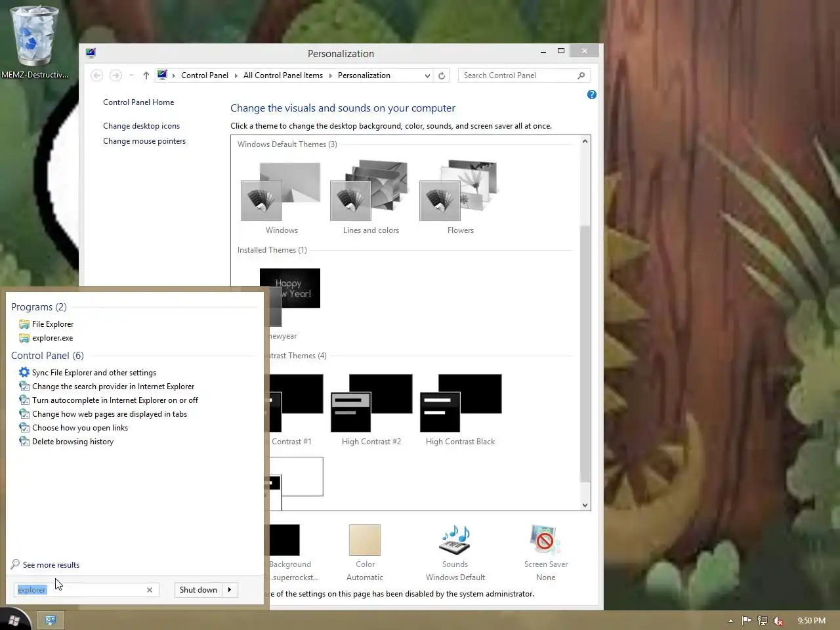Expand the Shut down options arrow

point(230,590)
